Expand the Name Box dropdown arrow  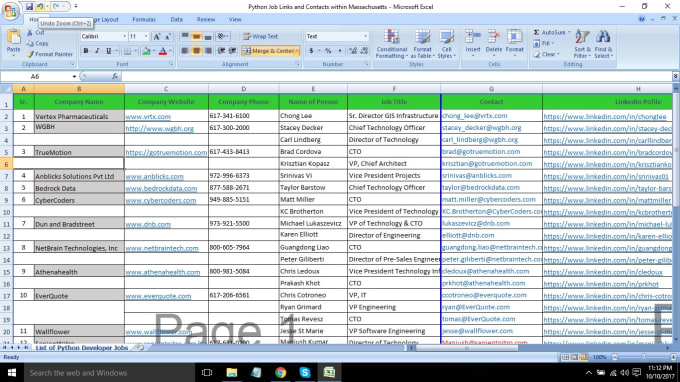click(x=74, y=76)
